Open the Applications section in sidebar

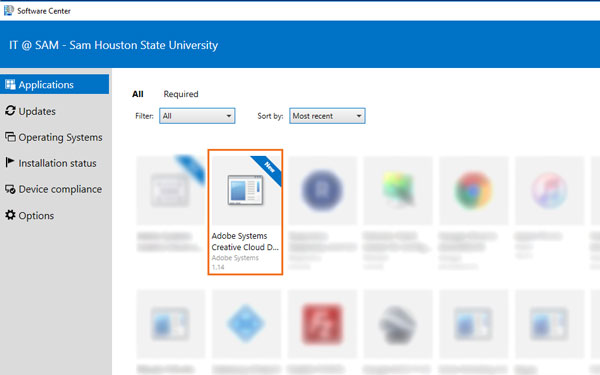pos(54,85)
